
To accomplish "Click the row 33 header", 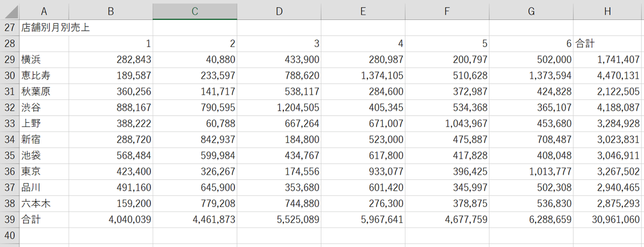I will click(9, 123).
